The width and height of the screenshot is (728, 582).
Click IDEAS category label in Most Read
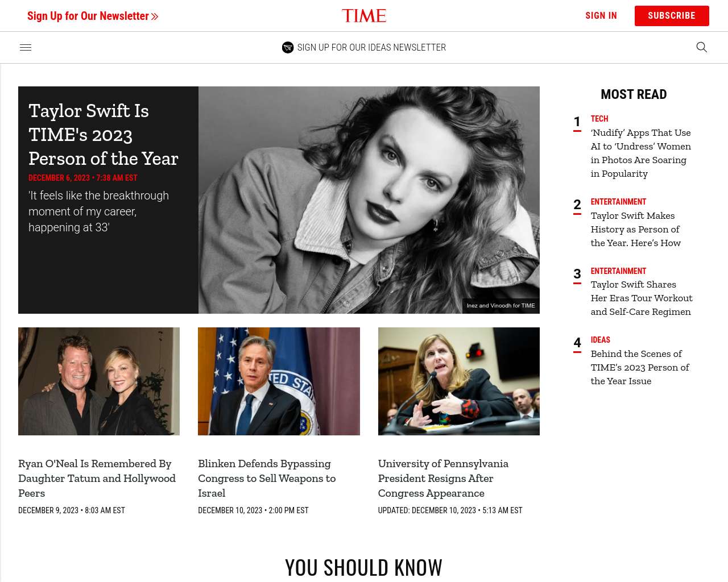(601, 340)
